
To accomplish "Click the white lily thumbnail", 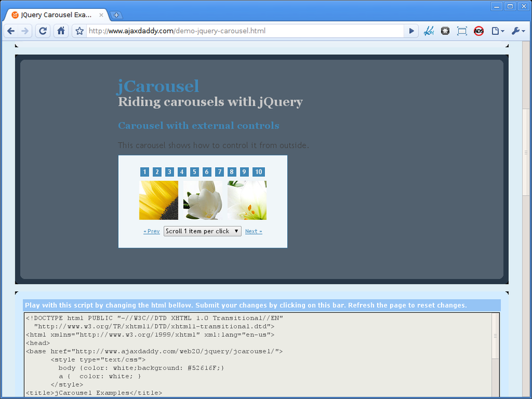I will click(x=247, y=200).
